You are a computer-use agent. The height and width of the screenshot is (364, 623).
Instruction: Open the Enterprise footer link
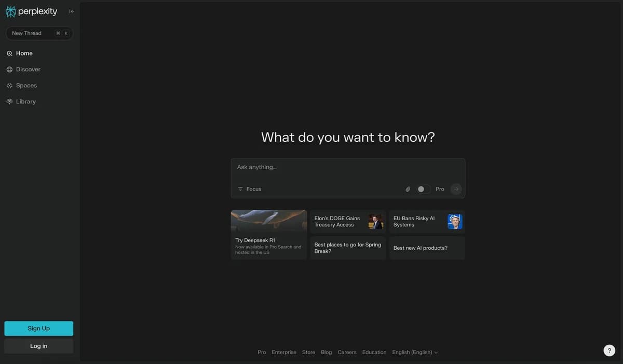click(x=284, y=352)
